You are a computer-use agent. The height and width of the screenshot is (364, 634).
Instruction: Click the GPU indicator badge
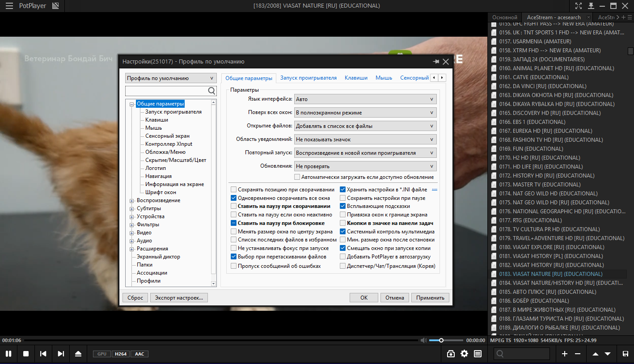click(x=102, y=354)
